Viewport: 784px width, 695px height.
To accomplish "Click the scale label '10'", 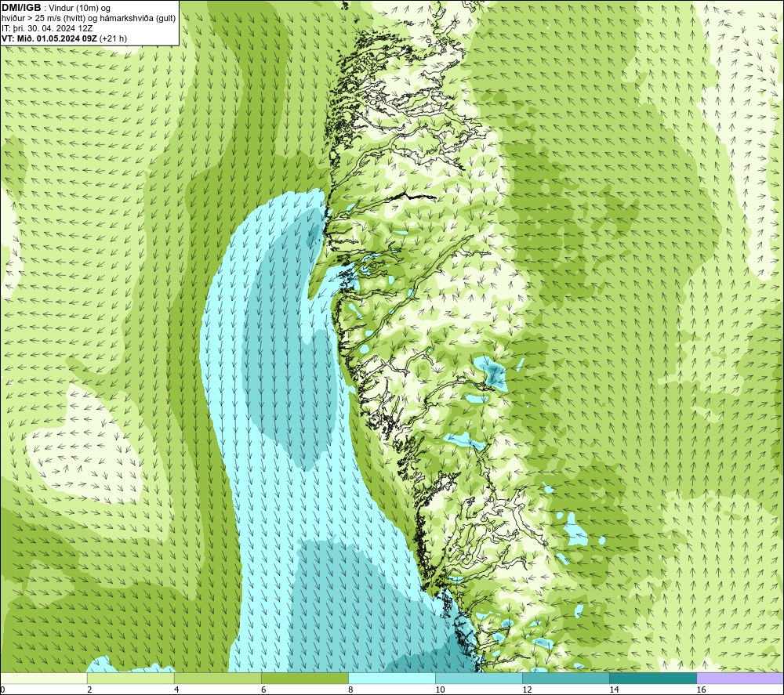I will click(x=440, y=690).
